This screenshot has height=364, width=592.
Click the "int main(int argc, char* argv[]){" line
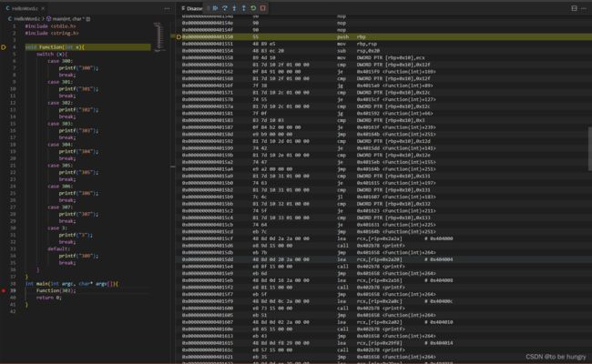(x=72, y=284)
